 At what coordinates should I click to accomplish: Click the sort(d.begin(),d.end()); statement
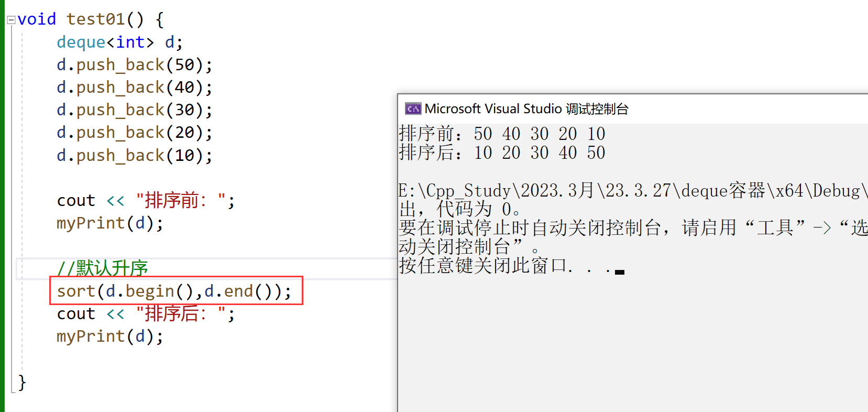174,291
